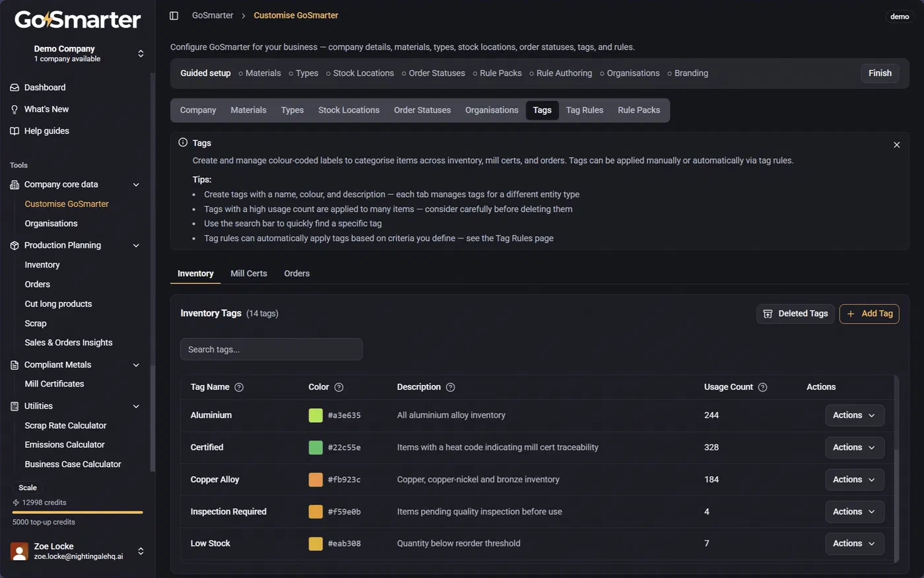
Task: Click the sparkle credits icon
Action: coord(16,503)
